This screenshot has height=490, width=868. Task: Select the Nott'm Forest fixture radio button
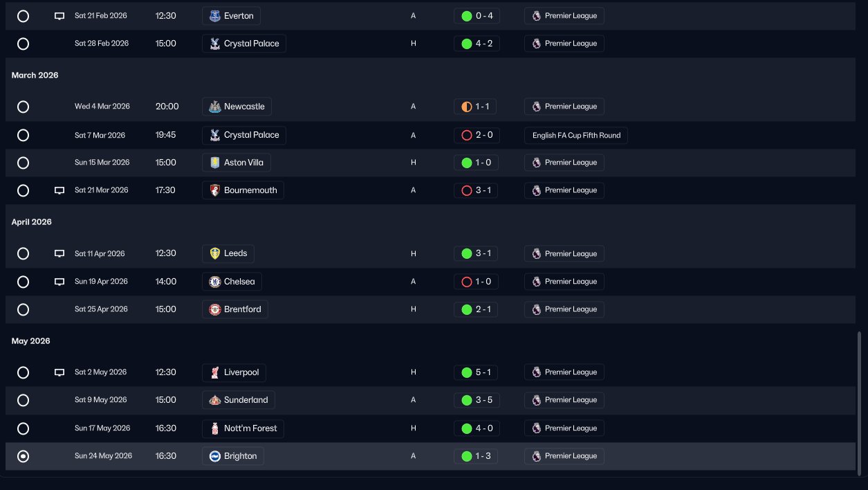23,428
